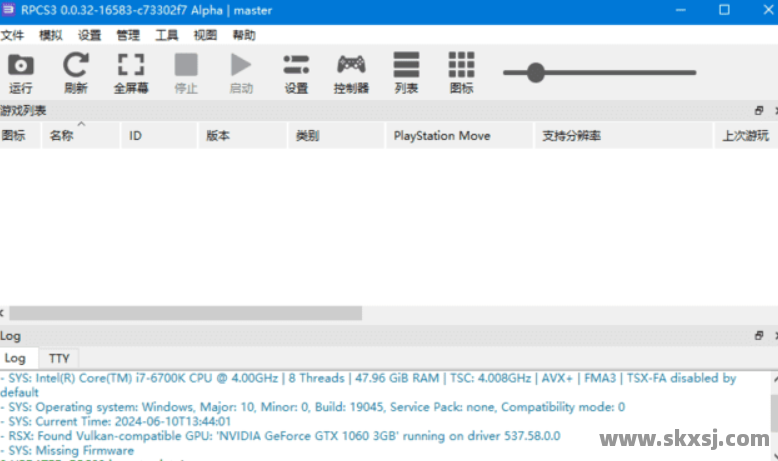
Task: Float the 游戏列表 panel
Action: 758,111
